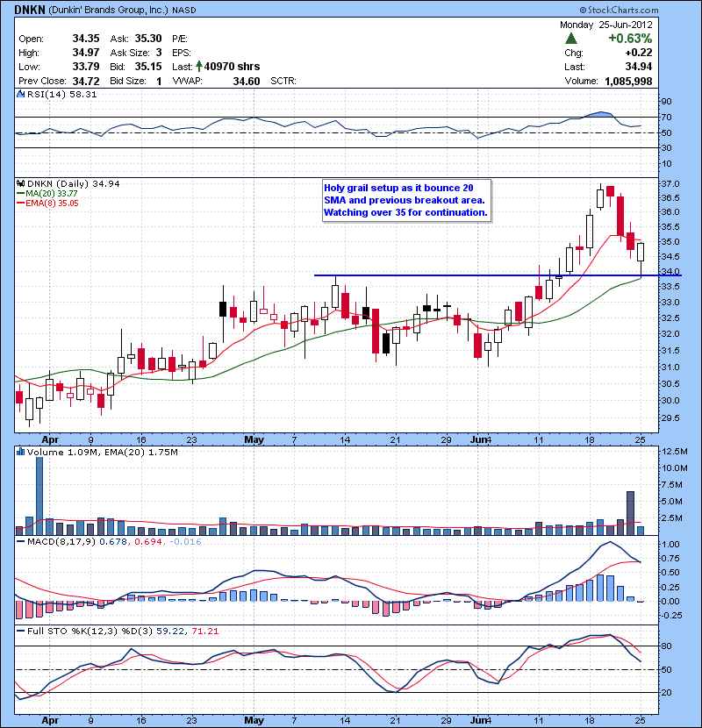Click the red EMA(8) legend line marker

coord(21,203)
